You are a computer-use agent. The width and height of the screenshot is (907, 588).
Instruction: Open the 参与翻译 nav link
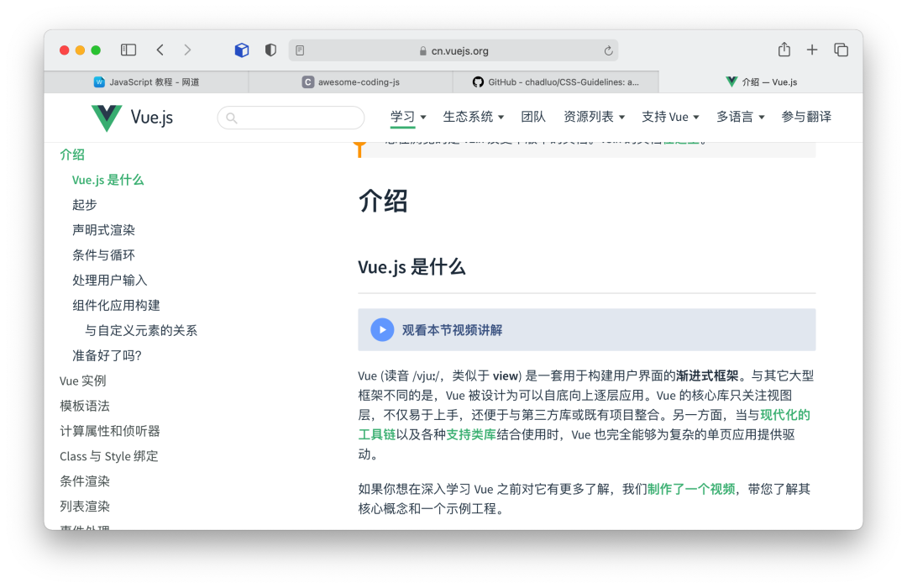806,117
